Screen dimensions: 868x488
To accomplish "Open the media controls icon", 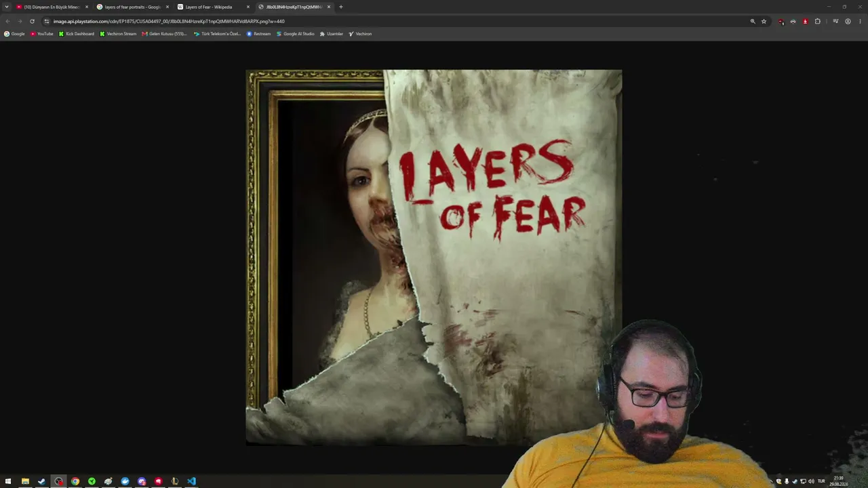I will click(x=835, y=21).
